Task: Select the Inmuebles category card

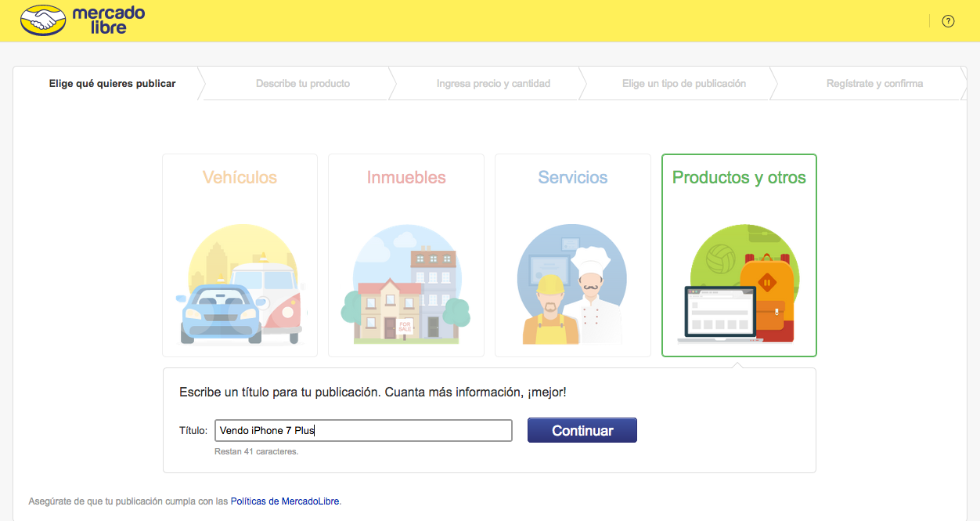Action: pyautogui.click(x=406, y=255)
